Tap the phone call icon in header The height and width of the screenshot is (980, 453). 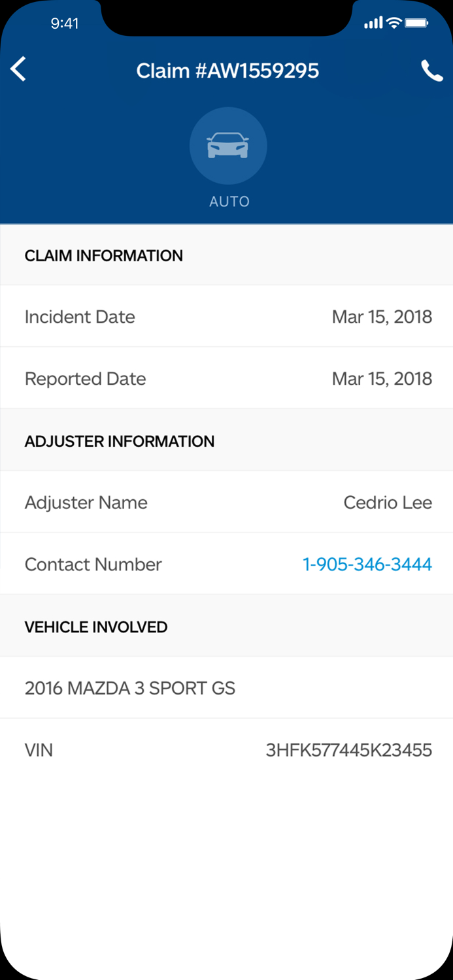(x=431, y=71)
